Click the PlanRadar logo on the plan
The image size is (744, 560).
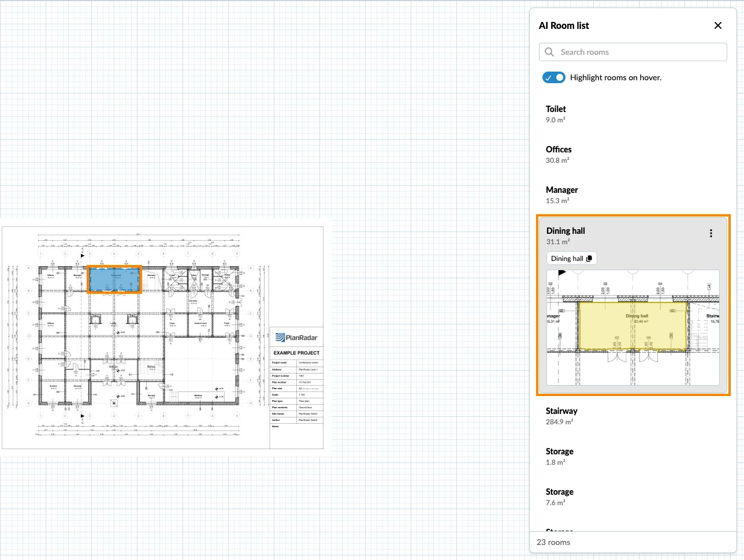pyautogui.click(x=296, y=338)
